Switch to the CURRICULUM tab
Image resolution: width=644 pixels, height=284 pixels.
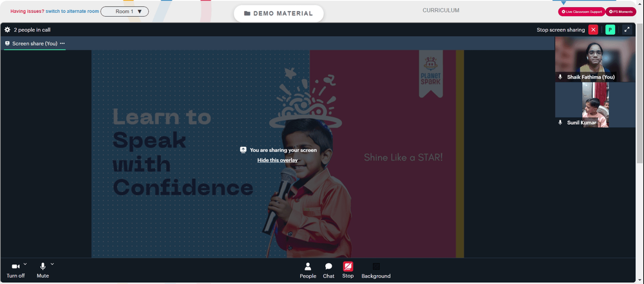click(x=440, y=10)
